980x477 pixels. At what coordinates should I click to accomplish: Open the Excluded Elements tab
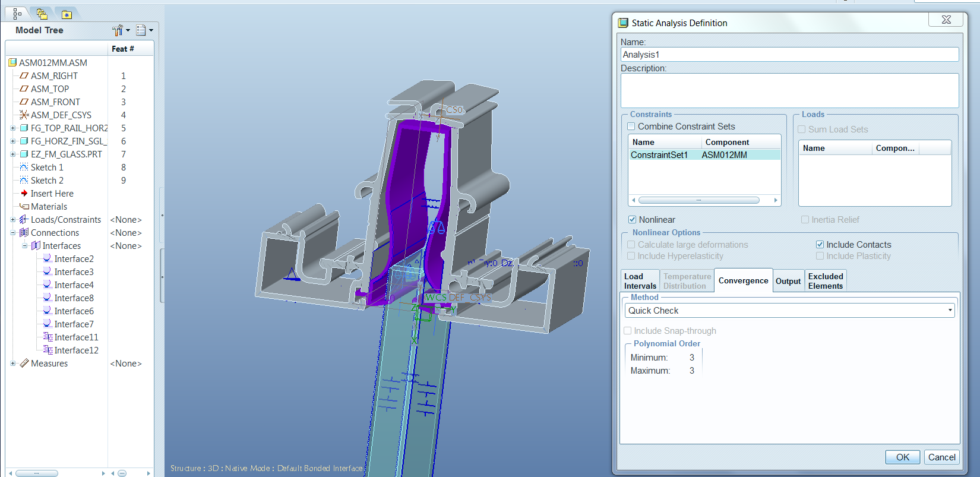(x=826, y=281)
